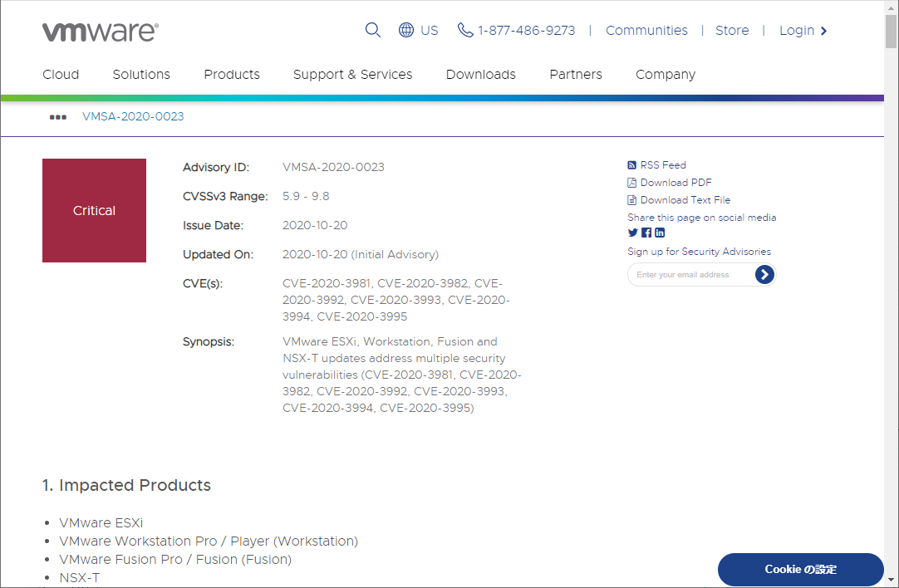The image size is (899, 588).
Task: Click the 'Advisory ID:' label
Action: point(216,167)
